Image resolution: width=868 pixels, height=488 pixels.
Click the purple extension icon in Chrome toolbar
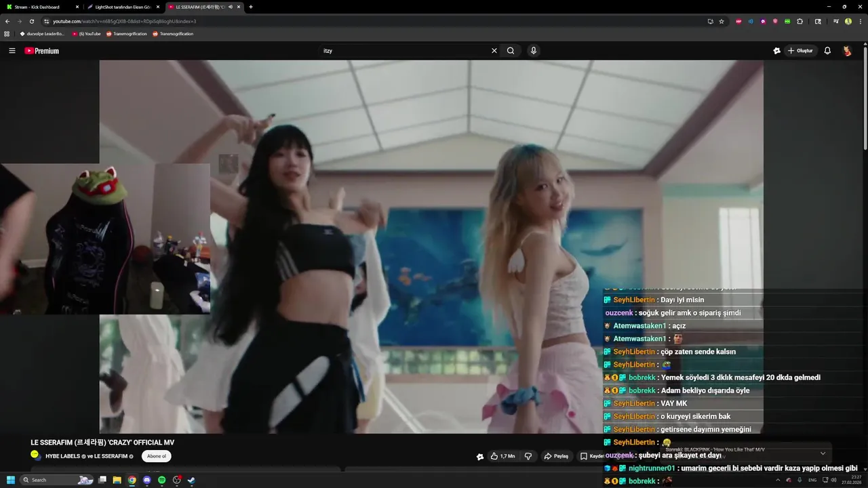tap(763, 21)
